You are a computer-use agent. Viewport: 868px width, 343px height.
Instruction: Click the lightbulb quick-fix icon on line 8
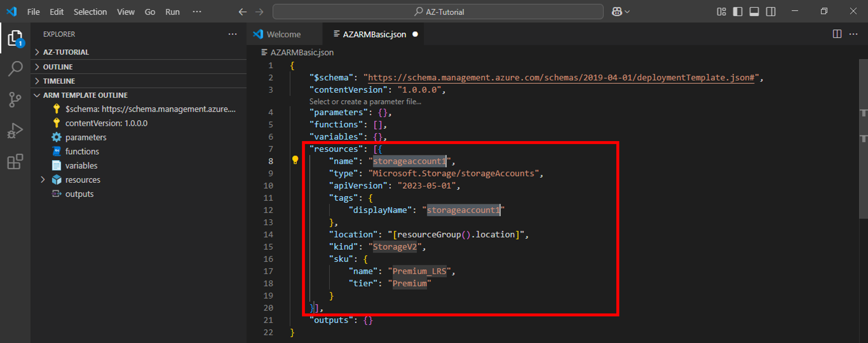(295, 160)
